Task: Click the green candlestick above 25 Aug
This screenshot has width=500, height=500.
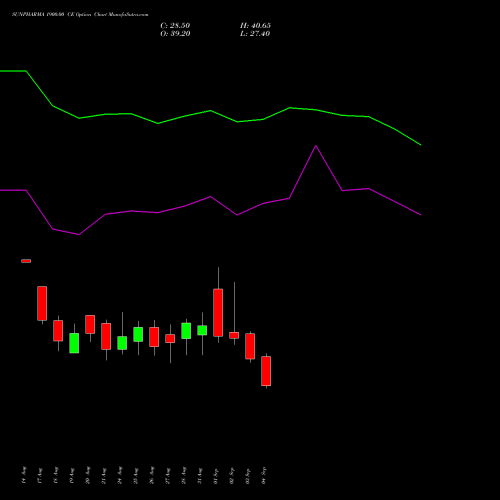Action: tap(138, 334)
